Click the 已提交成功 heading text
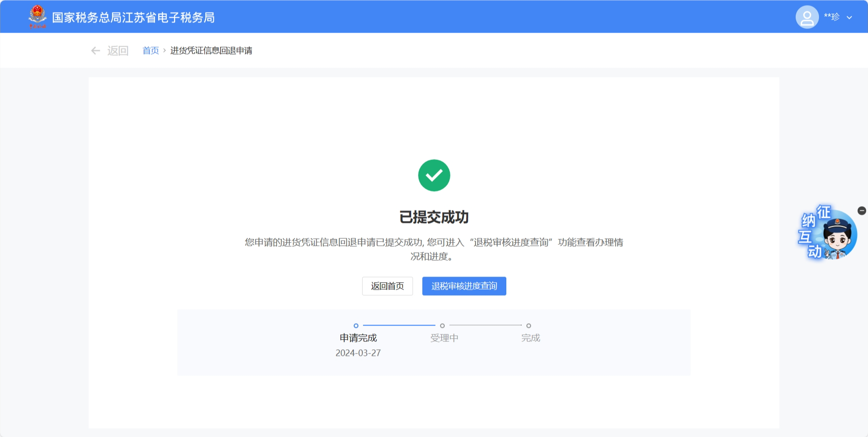The image size is (868, 437). point(434,217)
